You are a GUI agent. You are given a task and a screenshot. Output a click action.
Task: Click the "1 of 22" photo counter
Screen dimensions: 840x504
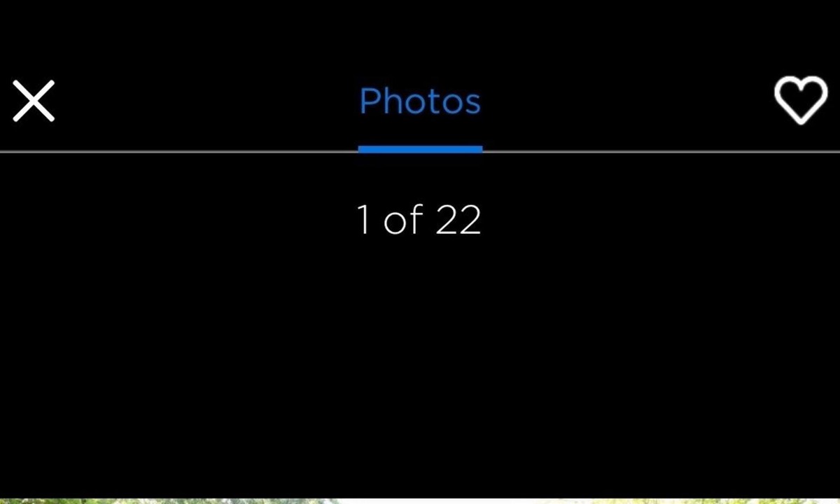pos(419,219)
